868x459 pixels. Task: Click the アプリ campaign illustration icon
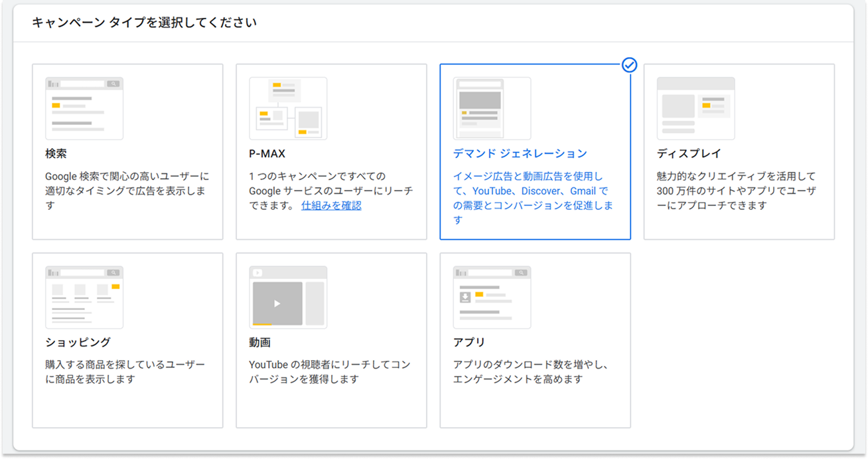(x=492, y=298)
